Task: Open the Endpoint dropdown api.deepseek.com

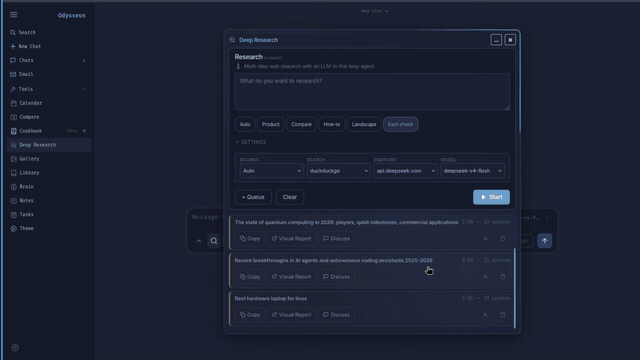Action: point(405,171)
